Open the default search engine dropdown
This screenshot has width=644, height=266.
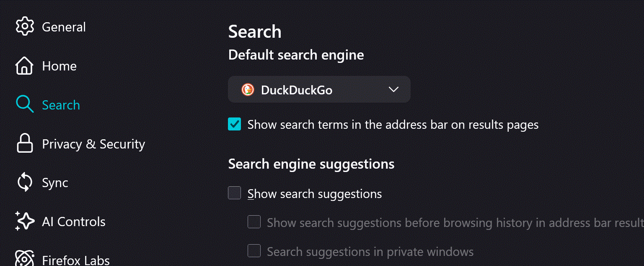tap(319, 89)
